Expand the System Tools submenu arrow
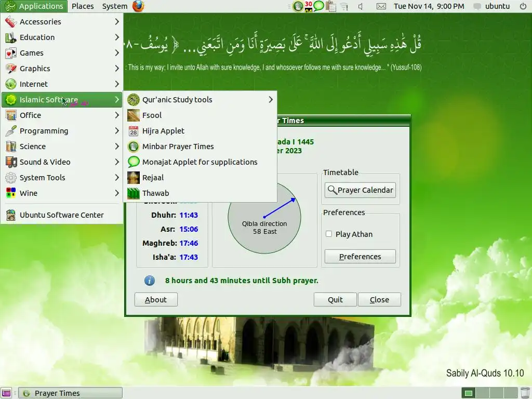This screenshot has height=399, width=532. coord(117,178)
